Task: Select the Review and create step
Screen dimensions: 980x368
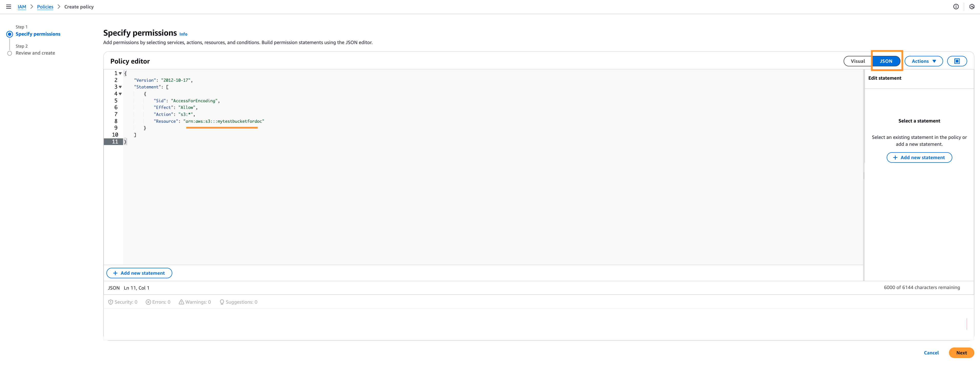Action: coord(35,53)
